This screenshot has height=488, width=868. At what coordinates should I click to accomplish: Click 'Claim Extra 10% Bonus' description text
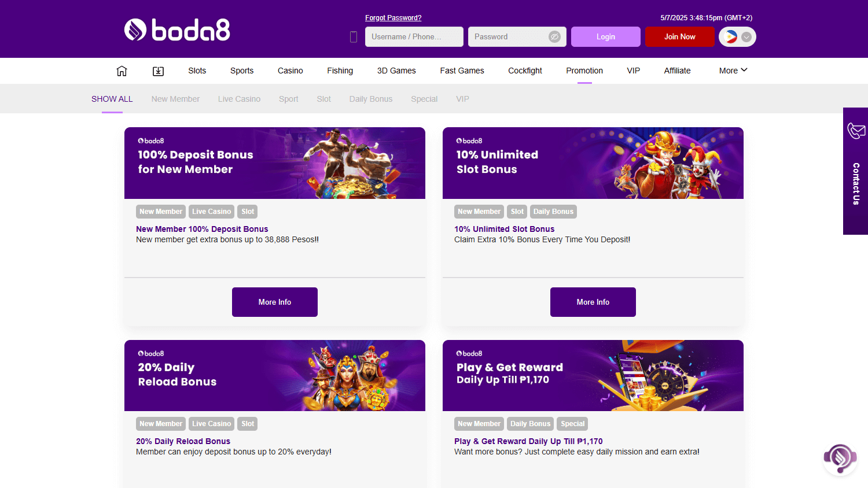click(x=542, y=239)
